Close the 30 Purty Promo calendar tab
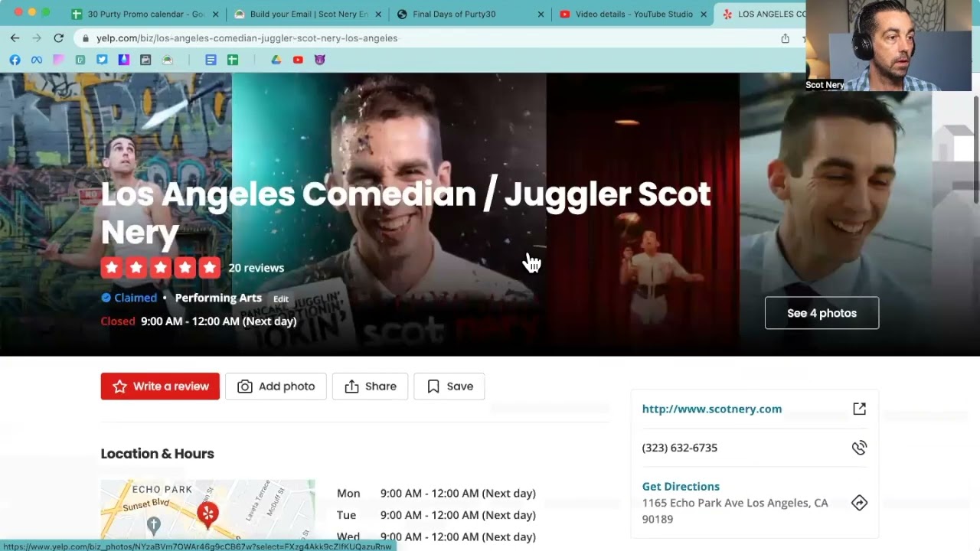 (215, 14)
